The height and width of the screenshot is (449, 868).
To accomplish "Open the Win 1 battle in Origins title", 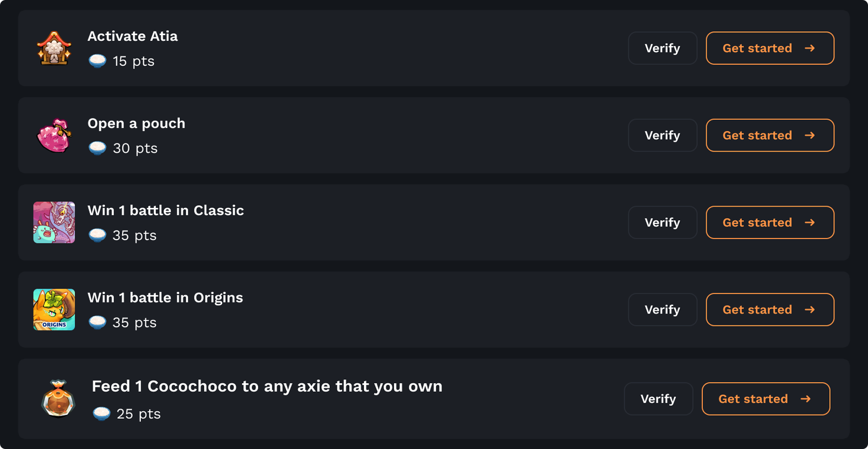I will point(165,298).
